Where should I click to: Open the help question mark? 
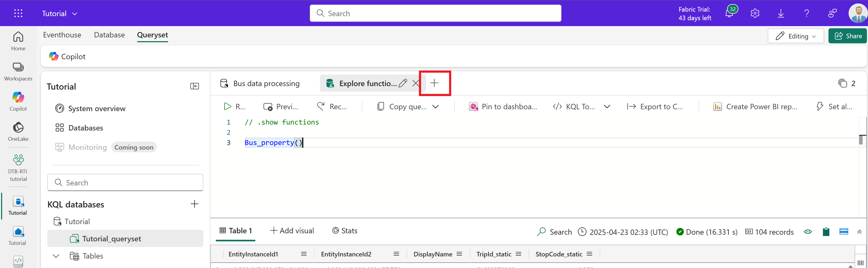(x=806, y=13)
